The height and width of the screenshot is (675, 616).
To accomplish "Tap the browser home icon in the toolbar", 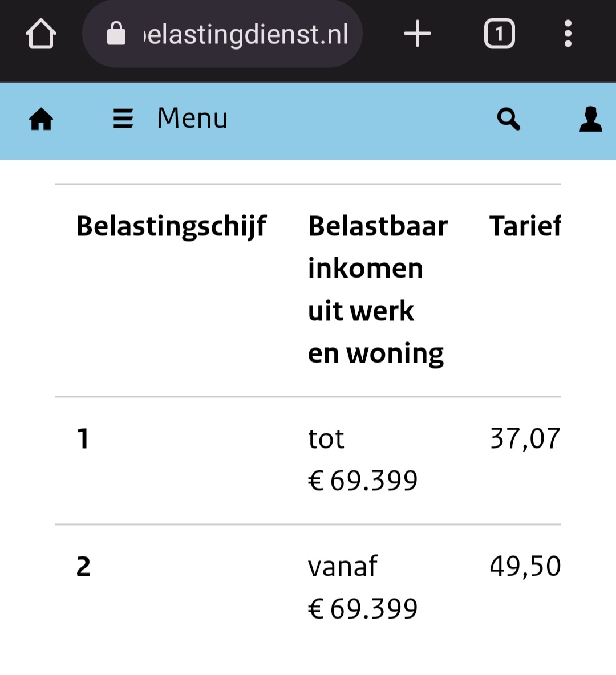I will 40,32.
